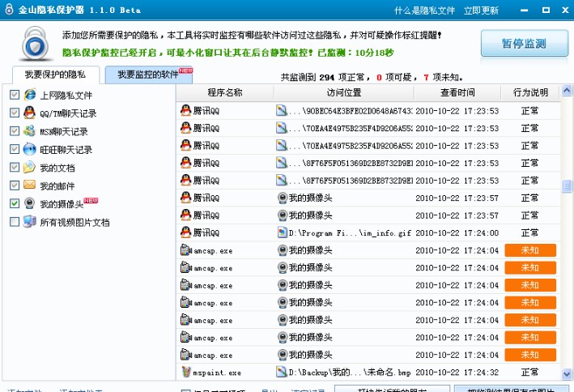Click the vertical scrollbar thumb of the log list

coord(567,186)
